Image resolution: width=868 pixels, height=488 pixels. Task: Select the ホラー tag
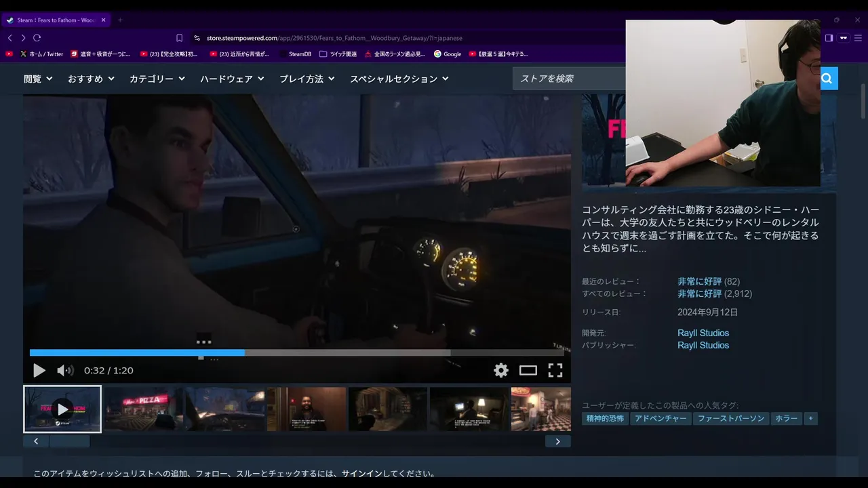point(787,419)
